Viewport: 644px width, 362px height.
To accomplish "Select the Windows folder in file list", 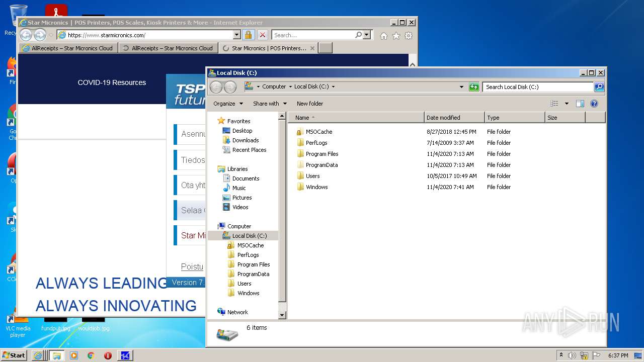I will point(316,187).
